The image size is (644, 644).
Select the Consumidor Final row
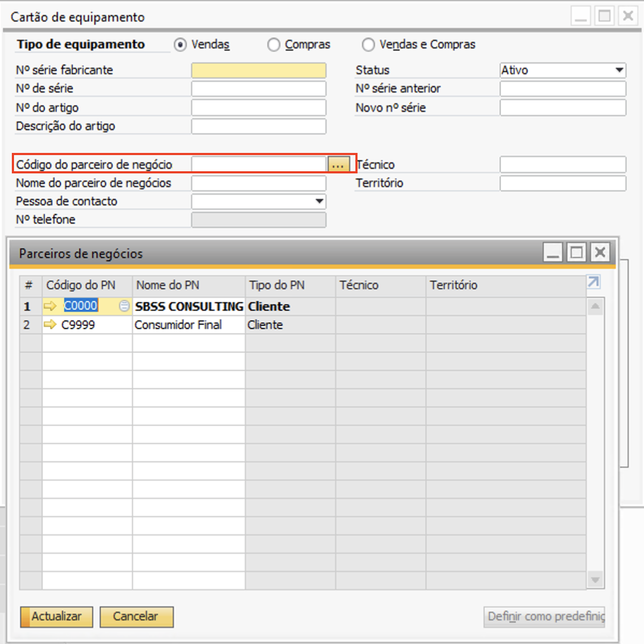pos(178,325)
